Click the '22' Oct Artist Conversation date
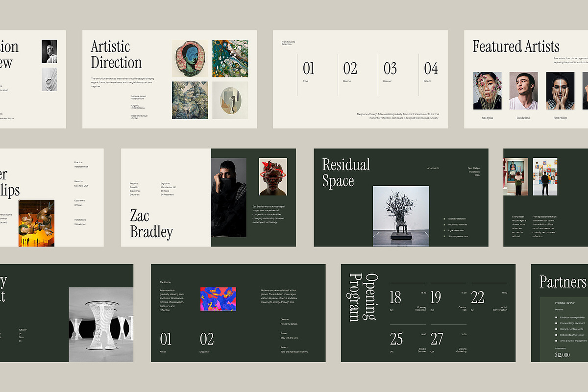The width and height of the screenshot is (588, 392). point(477,297)
